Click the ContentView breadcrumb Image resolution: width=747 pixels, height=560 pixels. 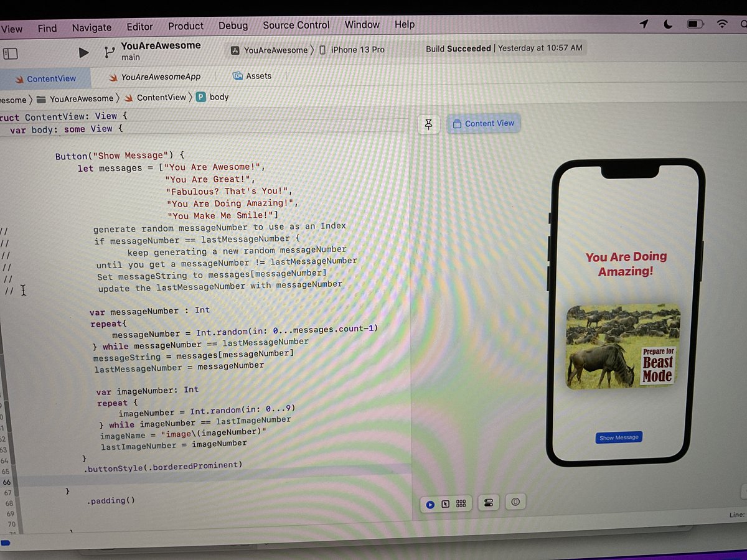(x=156, y=98)
